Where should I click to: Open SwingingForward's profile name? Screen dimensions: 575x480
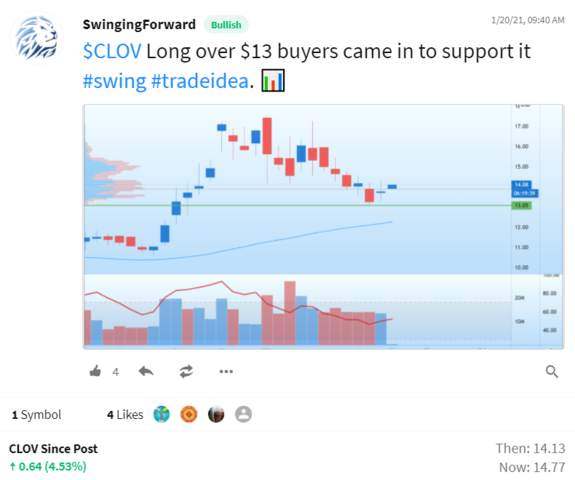pos(139,25)
